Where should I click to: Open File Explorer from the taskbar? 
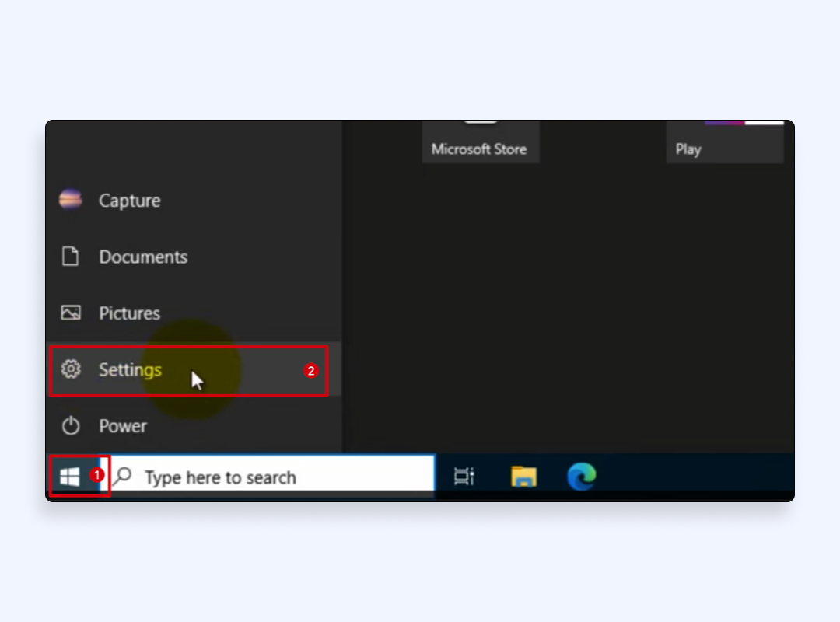[x=523, y=477]
